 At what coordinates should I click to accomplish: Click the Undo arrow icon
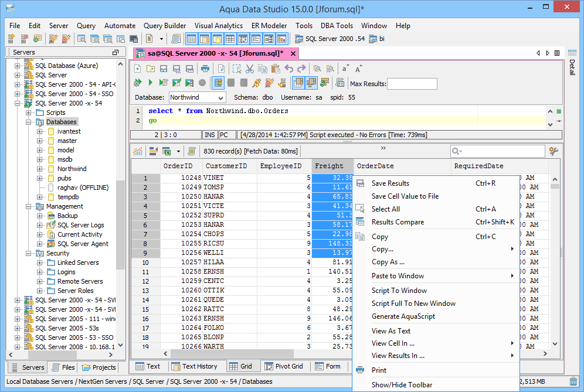coord(288,69)
